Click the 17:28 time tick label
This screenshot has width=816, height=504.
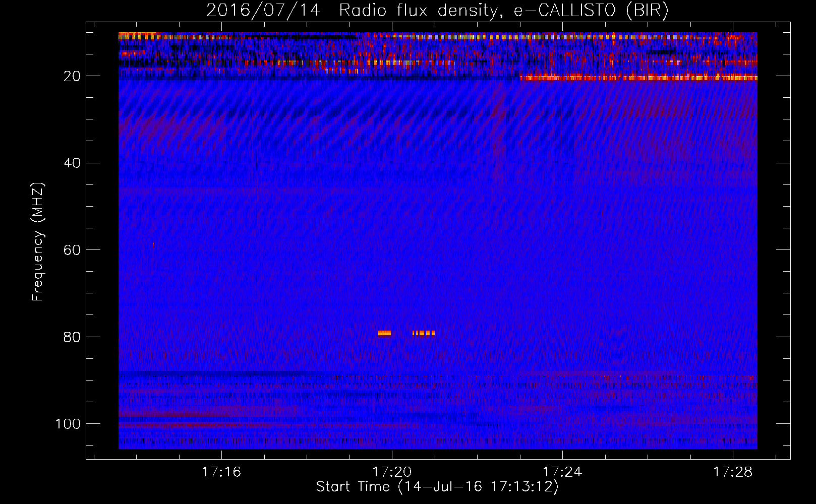(733, 472)
